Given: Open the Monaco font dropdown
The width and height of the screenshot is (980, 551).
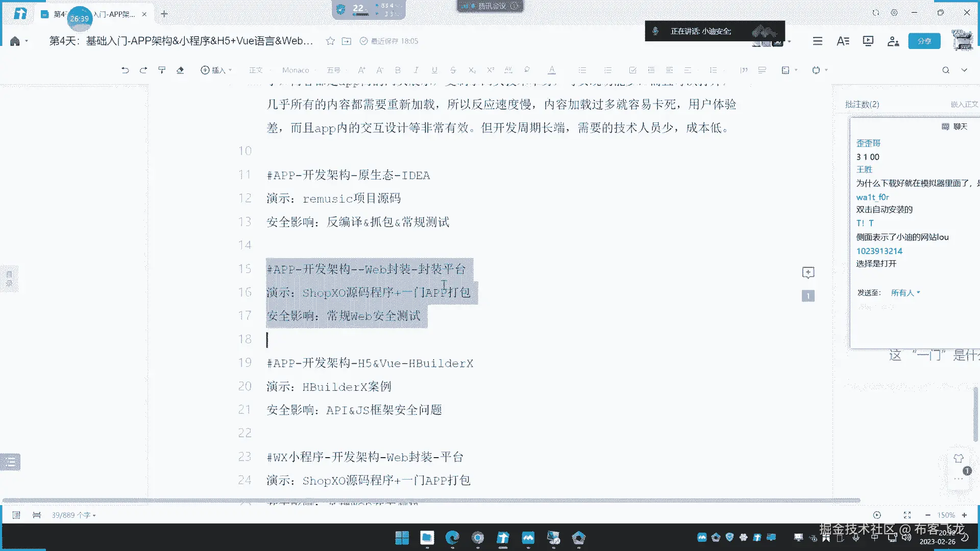Looking at the screenshot, I should pos(296,70).
